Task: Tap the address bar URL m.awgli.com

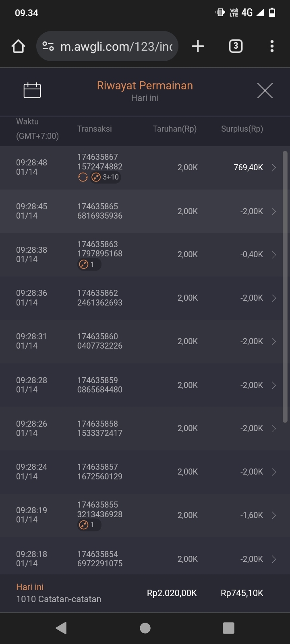Action: [x=116, y=47]
